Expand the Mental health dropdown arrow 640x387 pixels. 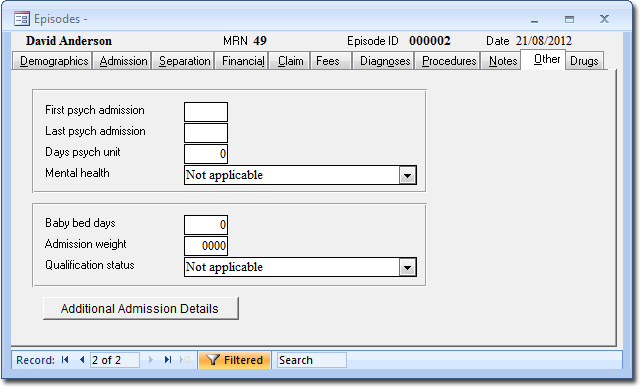point(407,176)
